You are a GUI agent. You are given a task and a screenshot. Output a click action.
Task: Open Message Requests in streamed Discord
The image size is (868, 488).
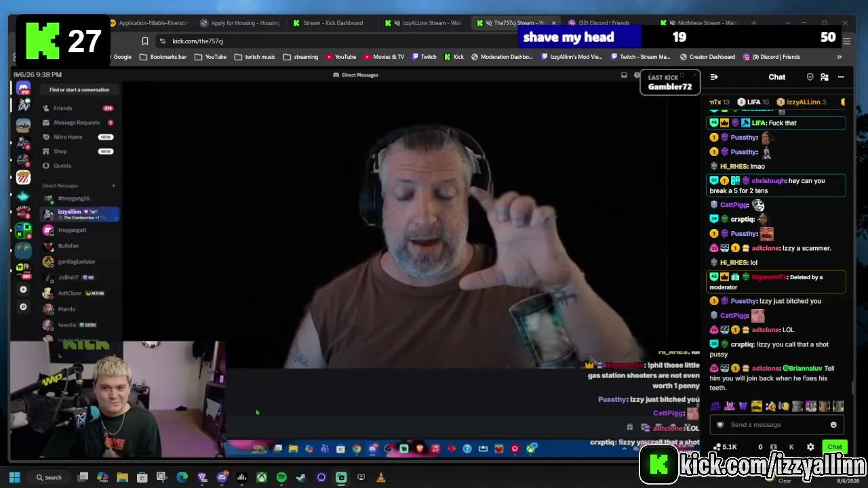pyautogui.click(x=78, y=123)
